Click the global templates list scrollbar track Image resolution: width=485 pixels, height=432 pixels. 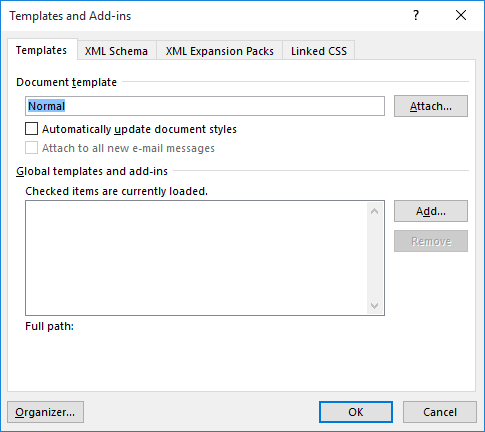pos(374,258)
